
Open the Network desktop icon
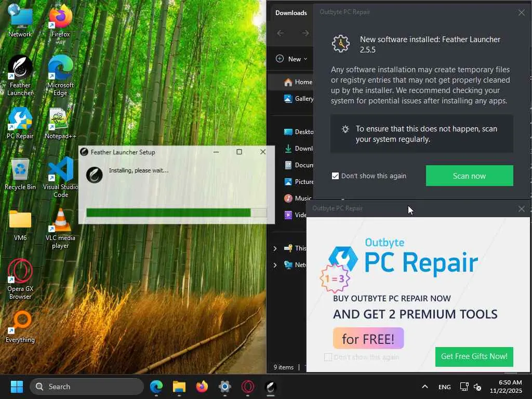(20, 20)
